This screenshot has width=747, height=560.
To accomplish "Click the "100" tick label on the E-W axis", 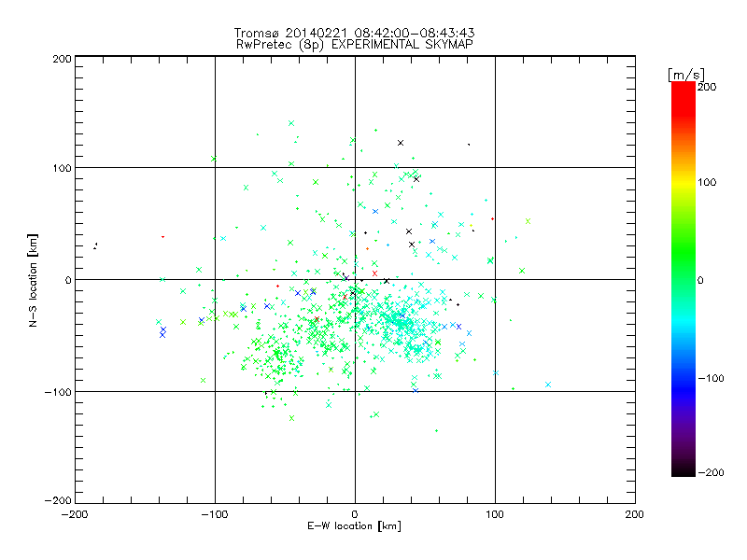I will point(495,514).
